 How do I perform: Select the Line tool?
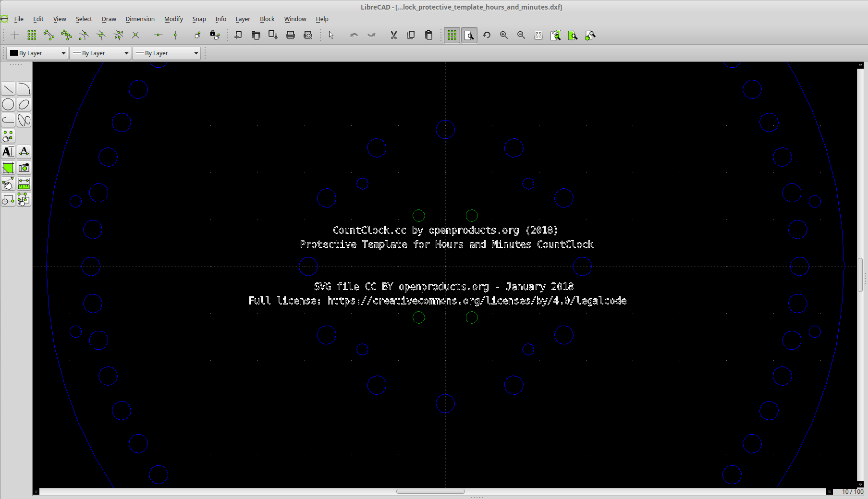pyautogui.click(x=8, y=88)
